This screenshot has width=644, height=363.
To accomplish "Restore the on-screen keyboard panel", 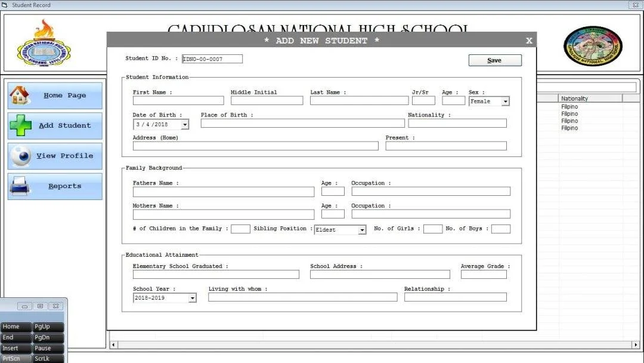I will click(40, 306).
